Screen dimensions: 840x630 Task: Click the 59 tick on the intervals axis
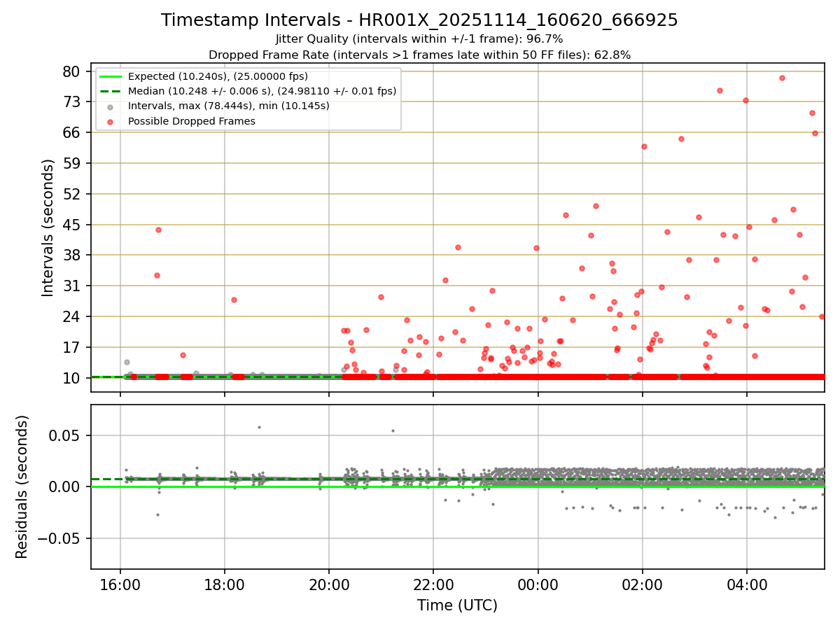[71, 163]
